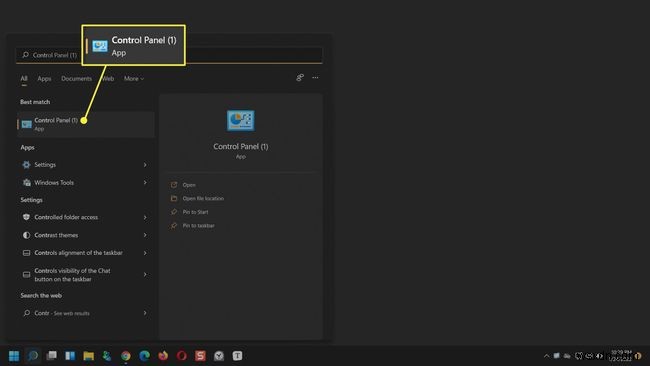Click the shield icon for Controlled folder access

pos(27,217)
